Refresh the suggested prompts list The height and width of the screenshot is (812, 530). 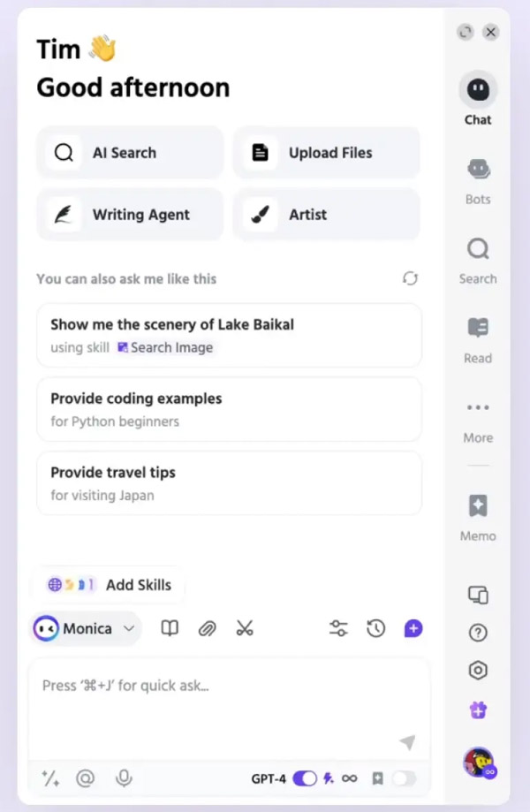click(410, 278)
